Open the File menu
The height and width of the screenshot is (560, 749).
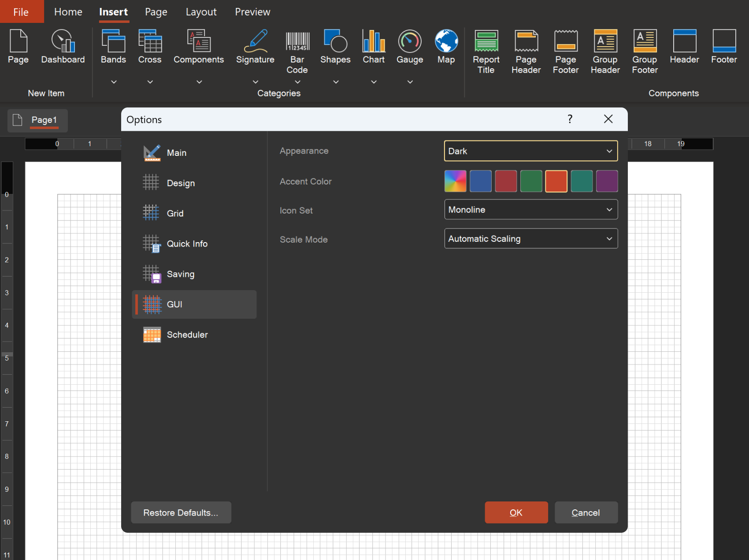point(21,12)
